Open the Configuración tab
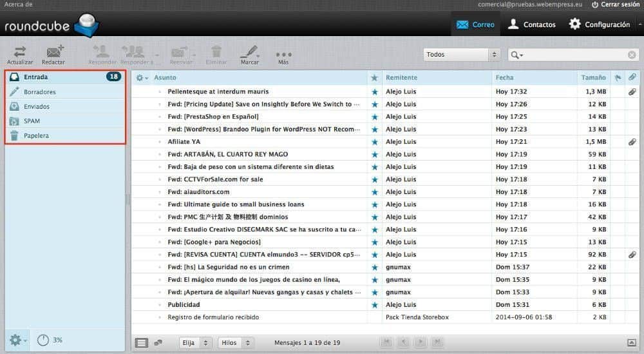This screenshot has width=644, height=354. (599, 25)
